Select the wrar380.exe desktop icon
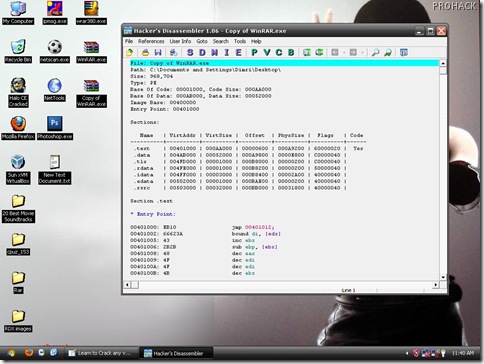The image size is (484, 364). pos(91,13)
